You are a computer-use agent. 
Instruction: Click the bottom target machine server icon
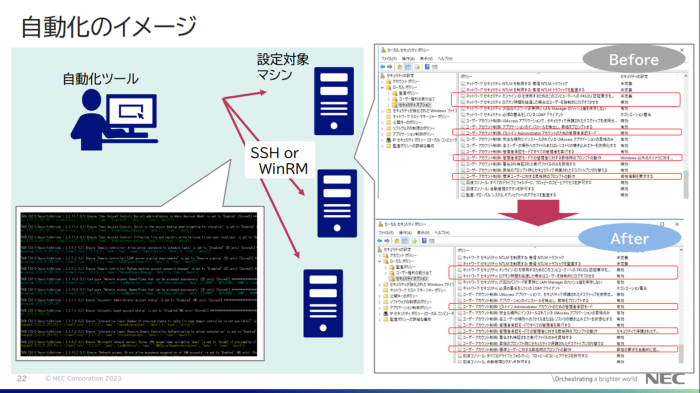tap(323, 303)
